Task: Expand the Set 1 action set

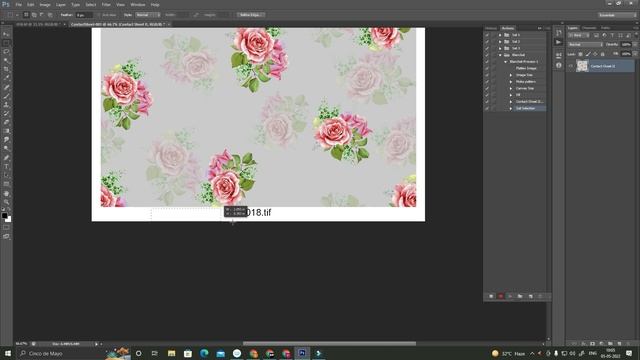Action: [500, 35]
